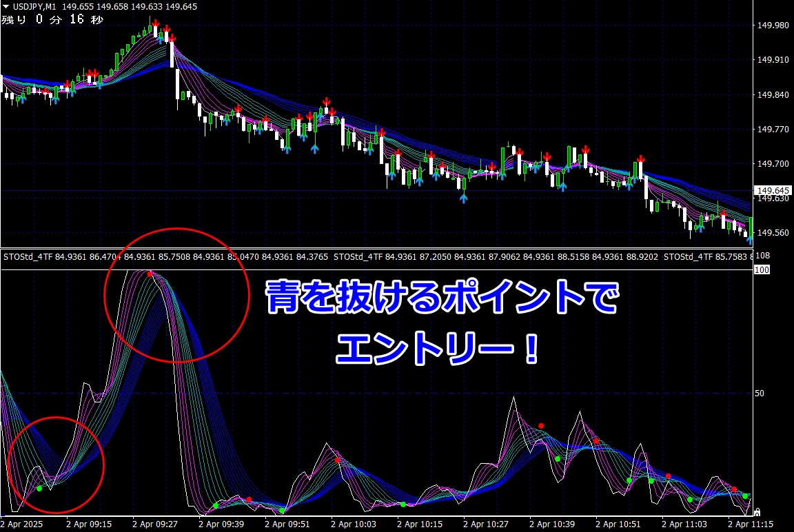This screenshot has height=532, width=794.
Task: Click the leftmost STOStd_4TF indicator label
Action: tap(28, 256)
